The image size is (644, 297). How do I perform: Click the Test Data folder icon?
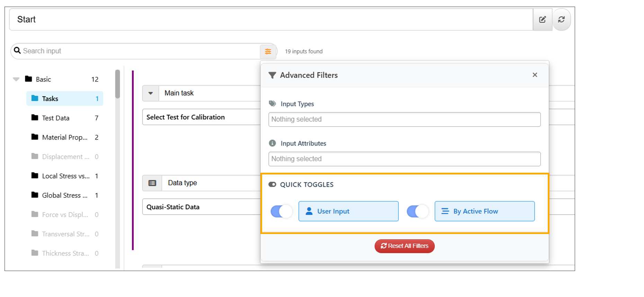pos(35,118)
